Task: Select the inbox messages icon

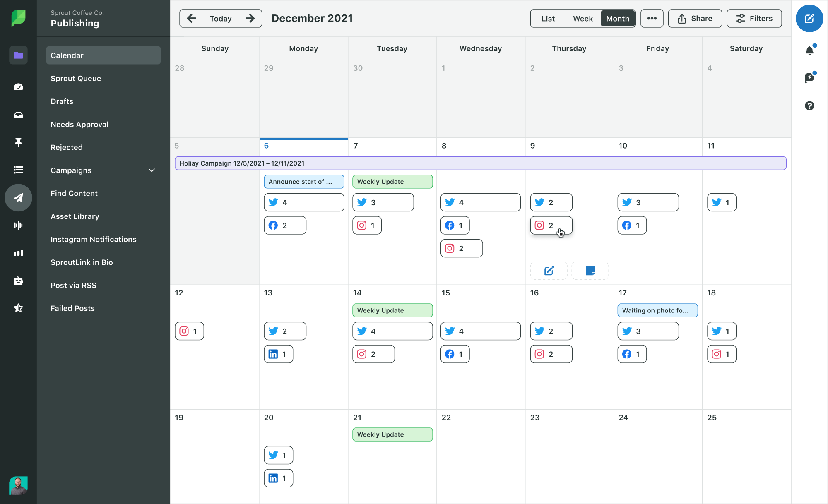Action: 17,115
